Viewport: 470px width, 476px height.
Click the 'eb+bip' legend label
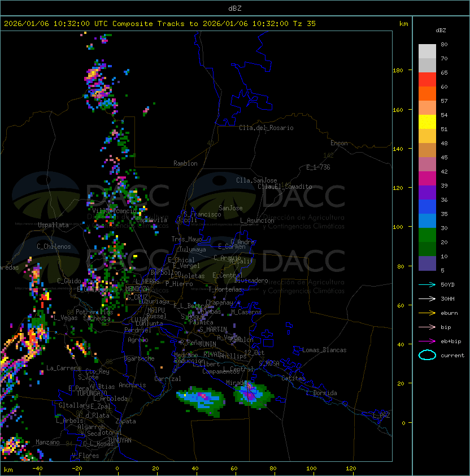pyautogui.click(x=451, y=341)
